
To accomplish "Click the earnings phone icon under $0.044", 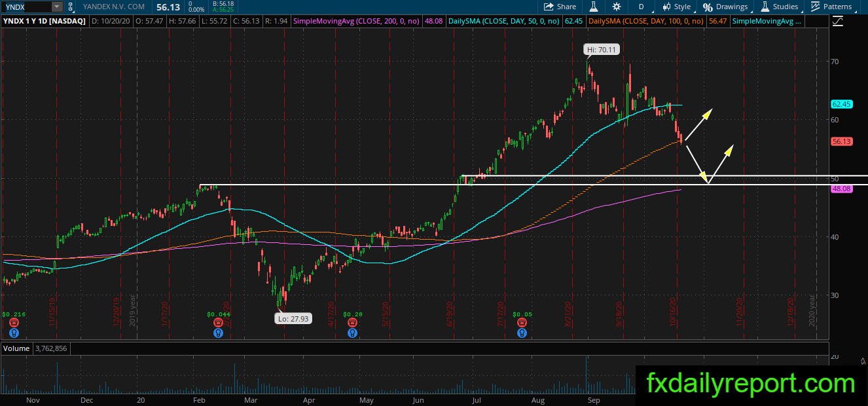I will (x=217, y=323).
